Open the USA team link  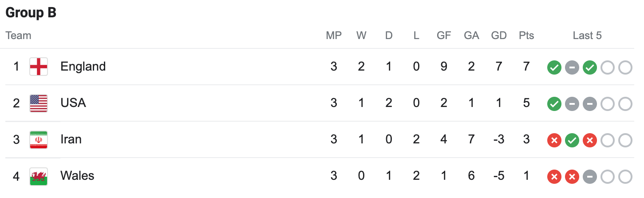[73, 103]
